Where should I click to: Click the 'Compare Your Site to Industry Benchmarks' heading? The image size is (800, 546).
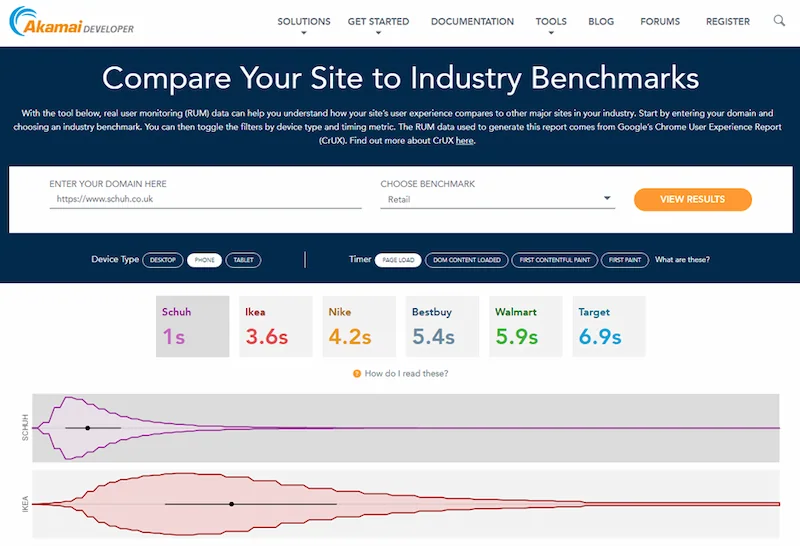pyautogui.click(x=401, y=78)
